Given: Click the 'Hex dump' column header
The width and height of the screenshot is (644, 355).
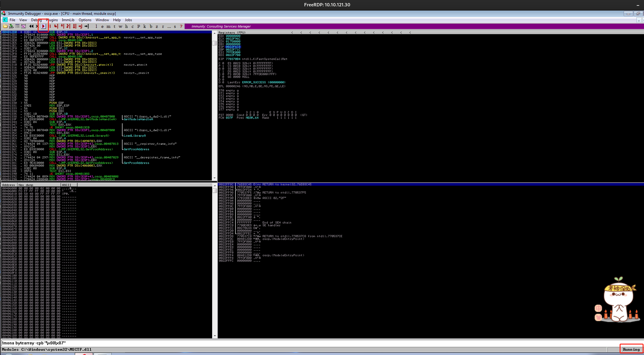Looking at the screenshot, I should tap(39, 185).
